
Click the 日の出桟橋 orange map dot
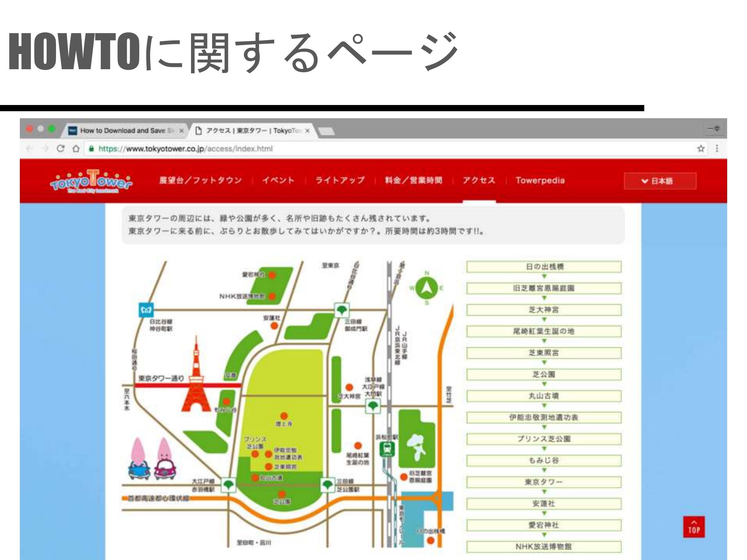pos(431,540)
